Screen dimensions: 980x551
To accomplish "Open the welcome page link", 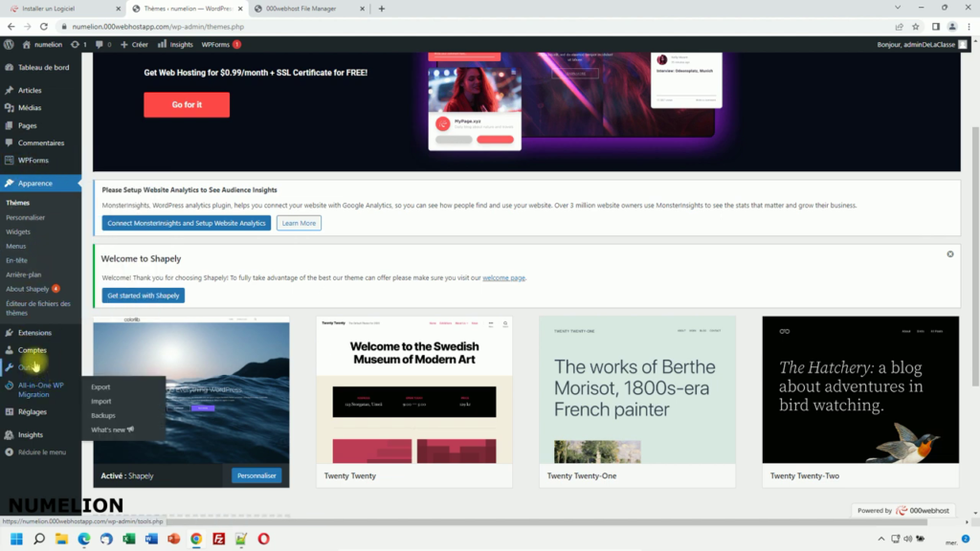I will 503,278.
